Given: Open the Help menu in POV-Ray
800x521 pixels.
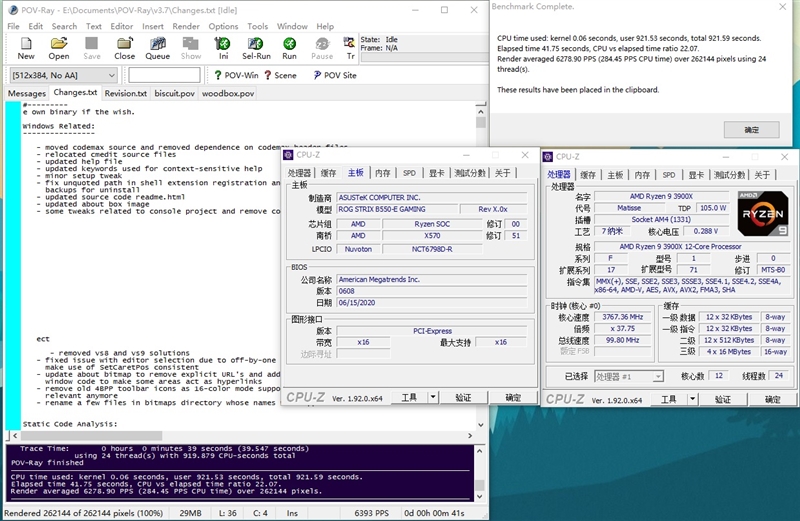Looking at the screenshot, I should click(x=325, y=26).
